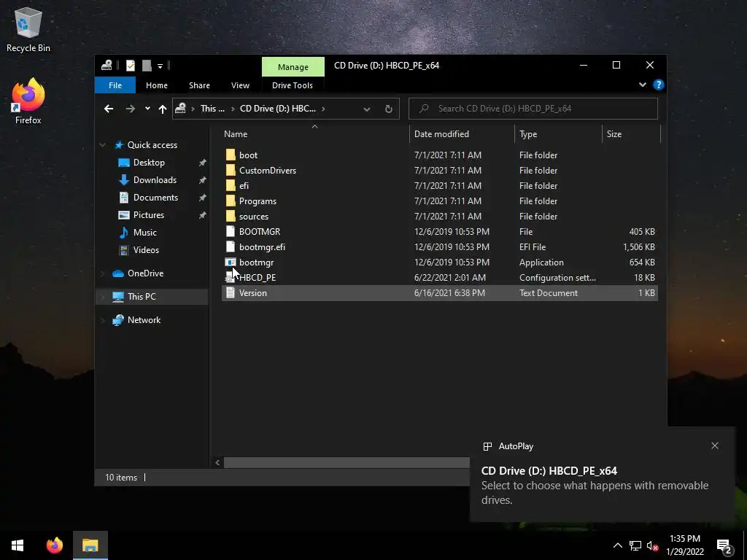747x560 pixels.
Task: Launch Firefox from the desktop shortcut
Action: (28, 101)
